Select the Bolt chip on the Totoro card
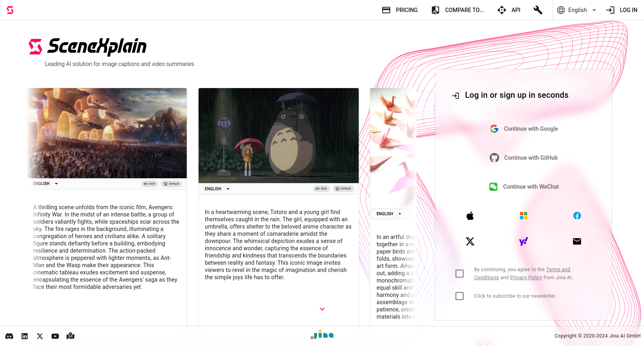Screen dimensions: 644x346 [x=321, y=189]
